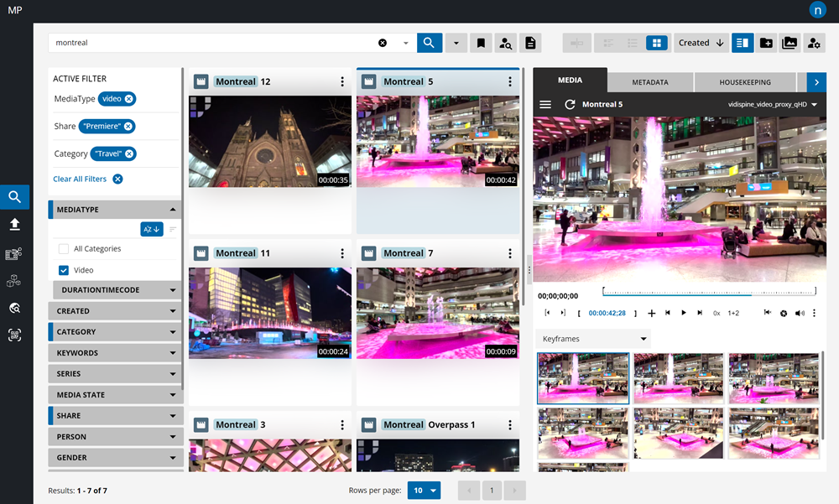Click Clear All Filters link
The width and height of the screenshot is (839, 504).
pos(80,179)
